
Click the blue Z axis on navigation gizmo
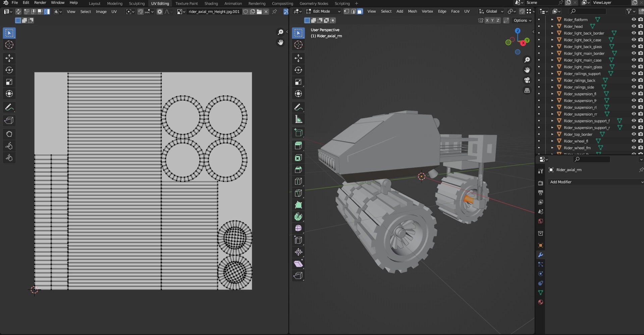(x=518, y=31)
